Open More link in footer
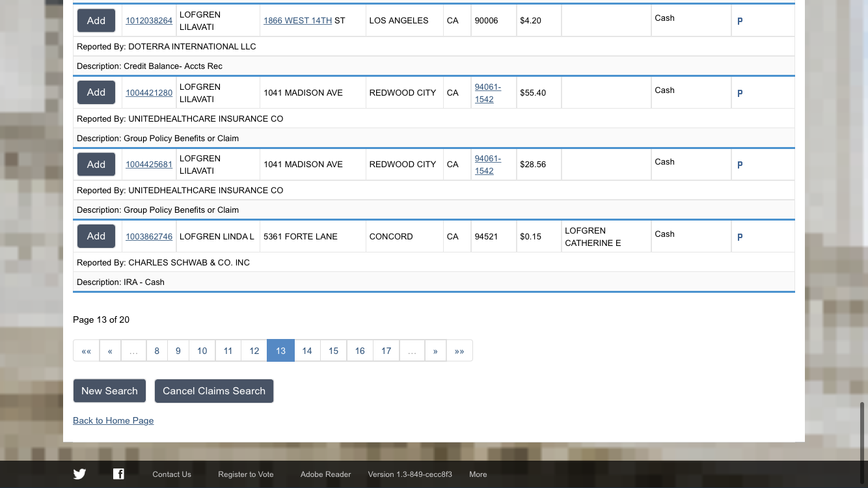Viewport: 868px width, 488px height. [478, 474]
